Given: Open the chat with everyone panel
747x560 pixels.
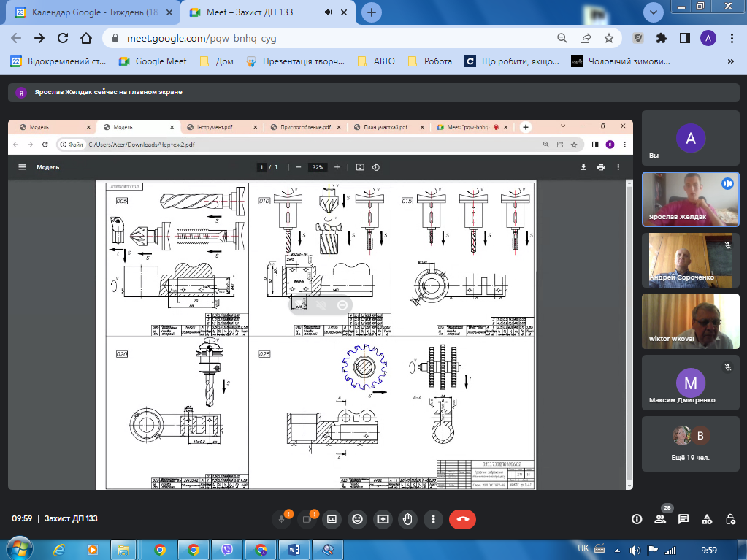Looking at the screenshot, I should [683, 519].
